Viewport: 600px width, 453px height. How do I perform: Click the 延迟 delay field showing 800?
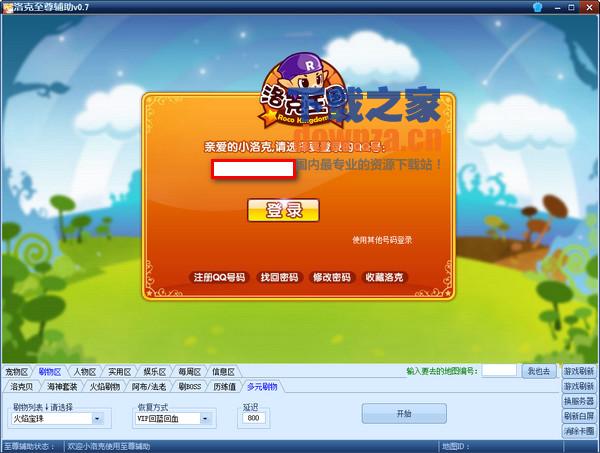coord(253,419)
